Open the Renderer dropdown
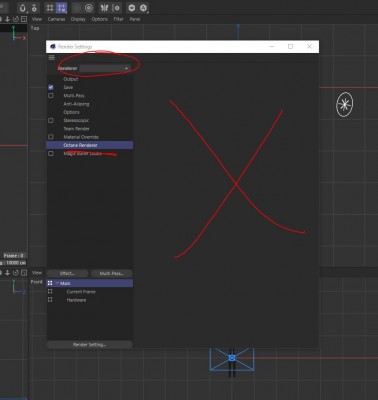Image resolution: width=378 pixels, height=400 pixels. [x=105, y=68]
